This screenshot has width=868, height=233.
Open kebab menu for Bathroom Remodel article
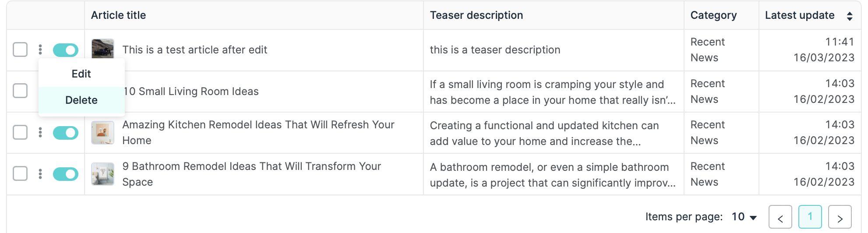40,174
